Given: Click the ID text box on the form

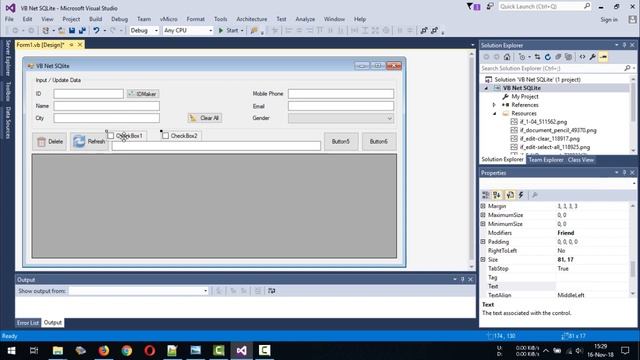Looking at the screenshot, I should click(x=89, y=94).
